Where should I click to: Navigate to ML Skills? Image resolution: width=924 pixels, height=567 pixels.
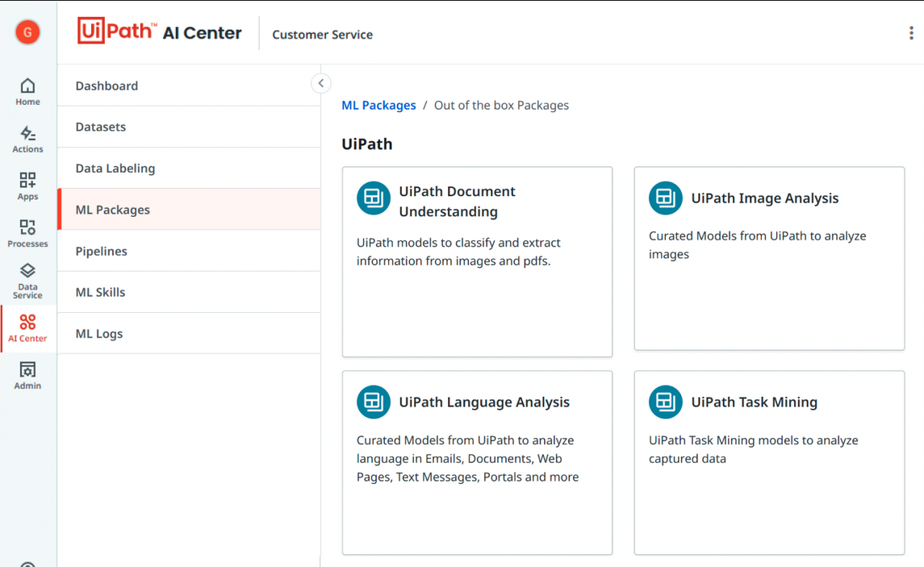point(100,292)
